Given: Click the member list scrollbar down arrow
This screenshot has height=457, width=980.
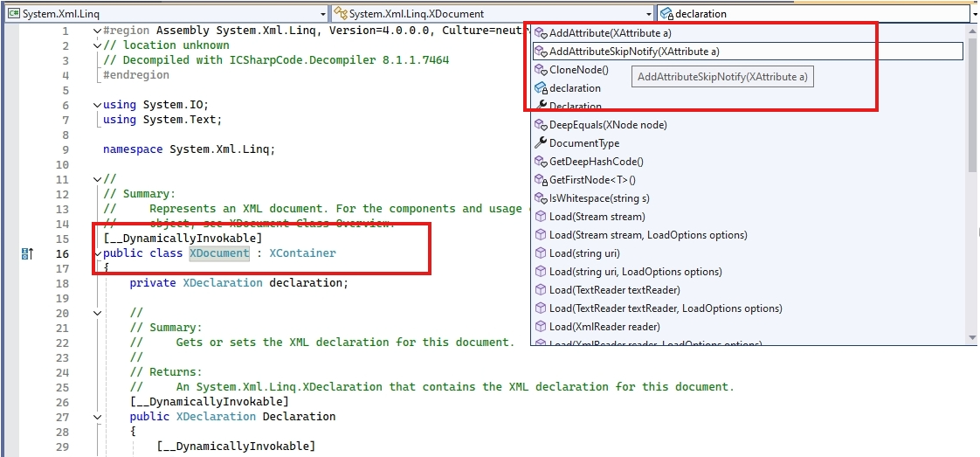Looking at the screenshot, I should click(x=971, y=338).
